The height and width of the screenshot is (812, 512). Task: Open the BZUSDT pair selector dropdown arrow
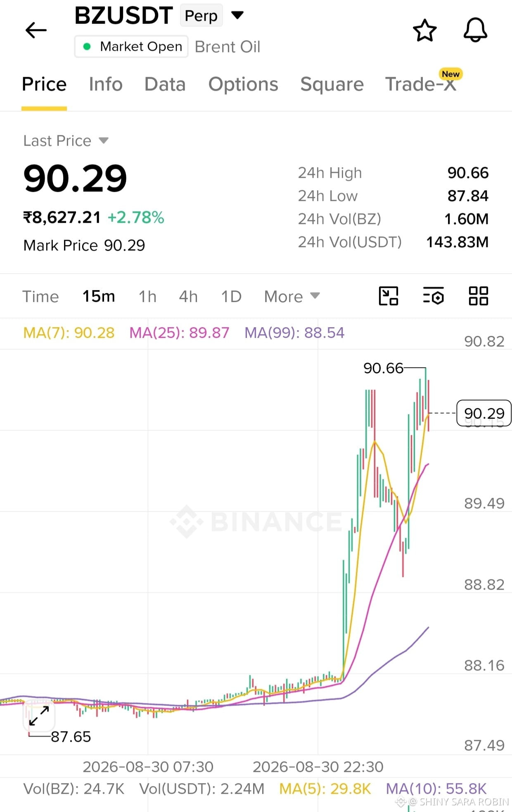237,16
